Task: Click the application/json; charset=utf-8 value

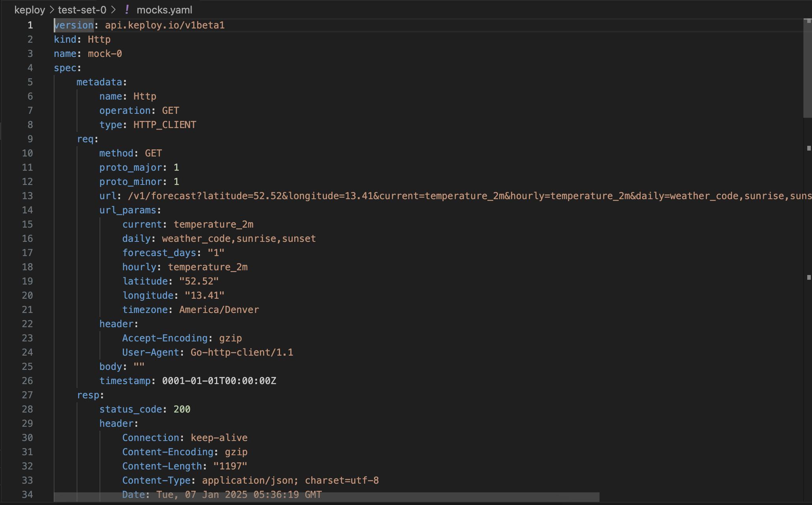Action: click(x=290, y=481)
